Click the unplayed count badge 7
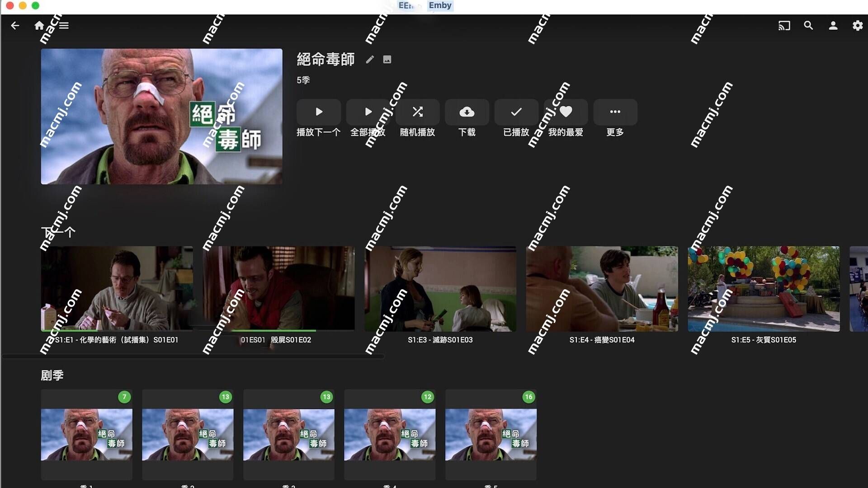Screen dimensions: 868x488 click(124, 397)
